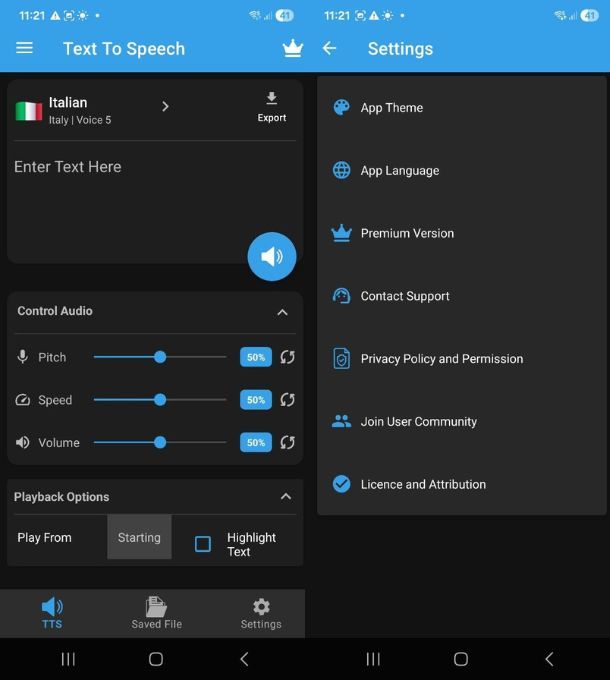Open the Italian voice selection chevron
Viewport: 610px width, 680px height.
tap(165, 107)
